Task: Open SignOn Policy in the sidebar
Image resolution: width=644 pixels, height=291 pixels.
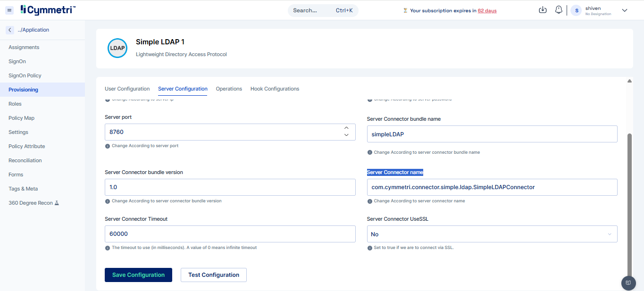Action: pos(42,75)
